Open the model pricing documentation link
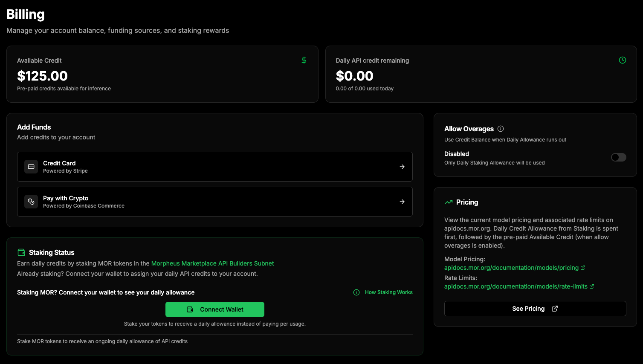Screen dimensions: 643x364 click(512, 268)
